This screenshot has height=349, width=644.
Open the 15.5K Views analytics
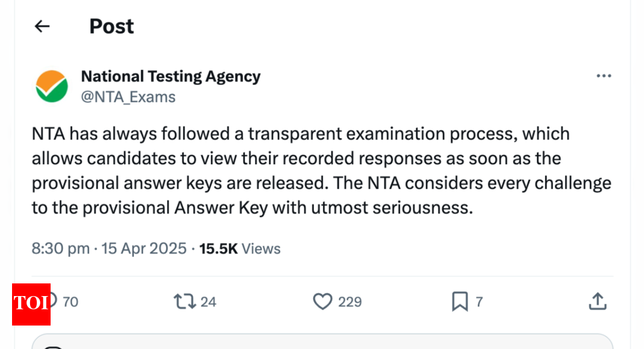[x=240, y=249]
